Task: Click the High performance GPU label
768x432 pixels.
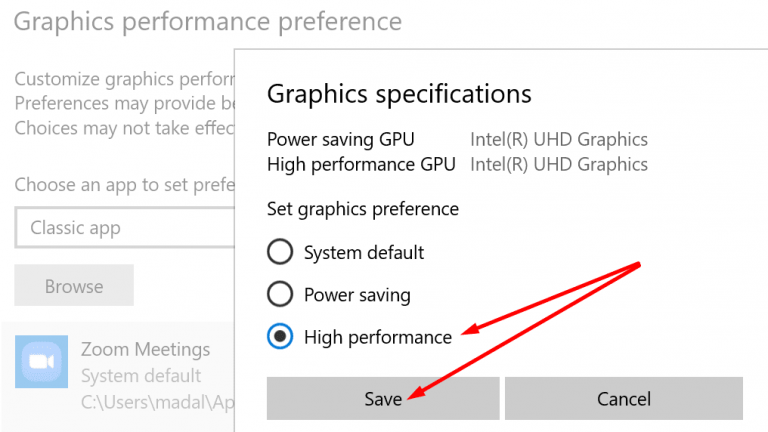Action: tap(361, 164)
